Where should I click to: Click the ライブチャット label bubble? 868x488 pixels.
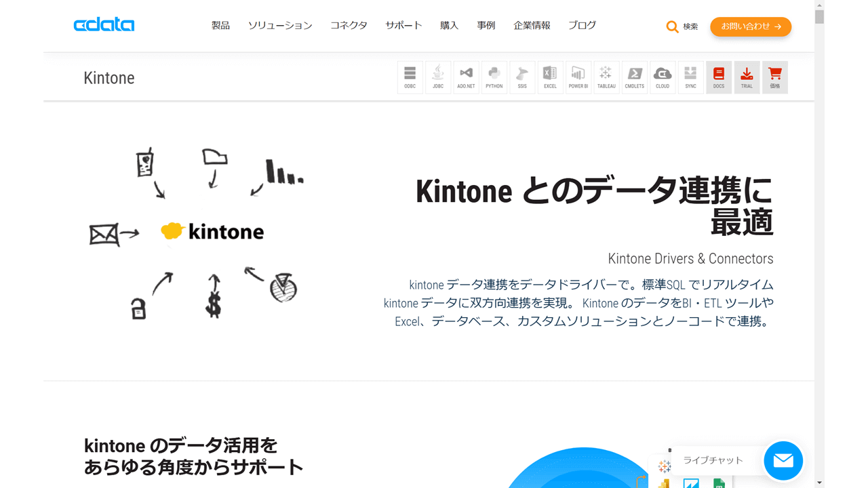point(713,460)
